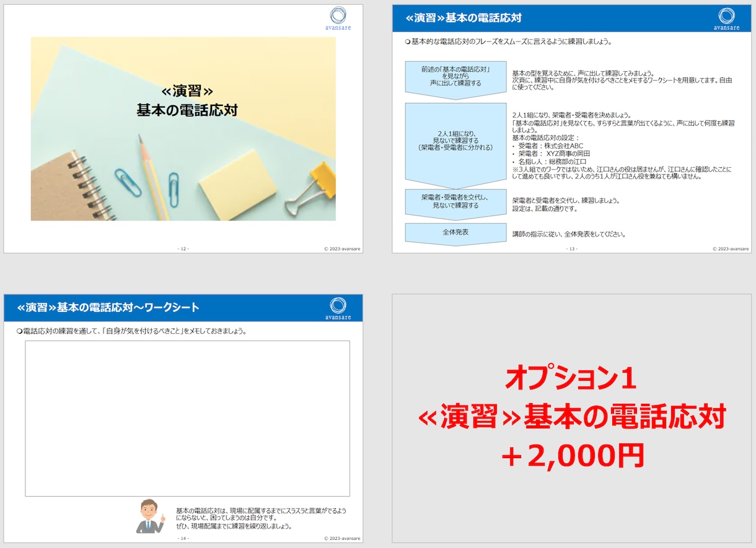Click the title '≪演習≫基本の電話応対～ワークシート'
Screen dimensions: 756x548
[108, 308]
